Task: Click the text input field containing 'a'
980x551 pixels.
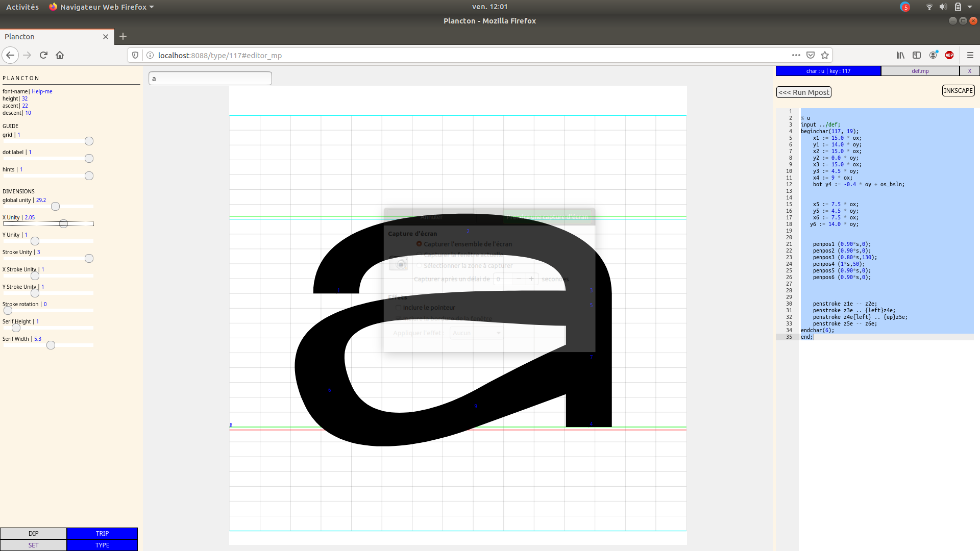Action: (x=210, y=78)
